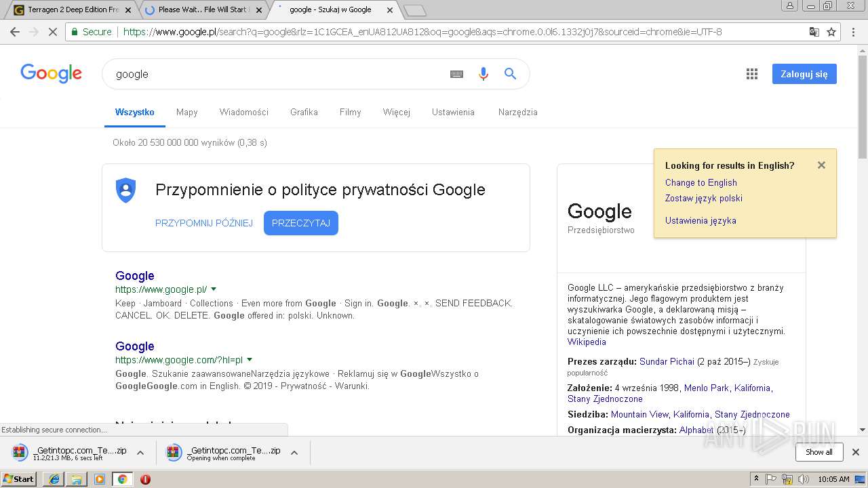This screenshot has height=488, width=868.
Task: Launch Internet Explorer from the taskbar
Action: [x=54, y=479]
